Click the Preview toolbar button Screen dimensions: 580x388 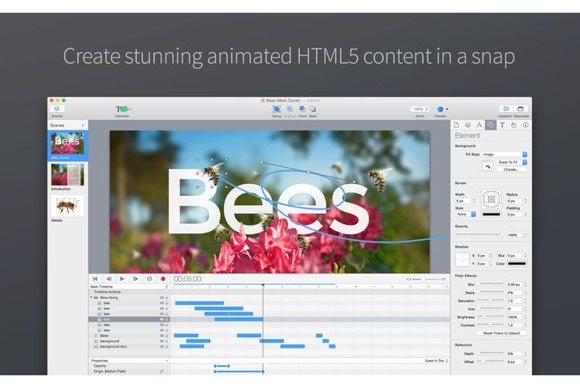coord(442,109)
